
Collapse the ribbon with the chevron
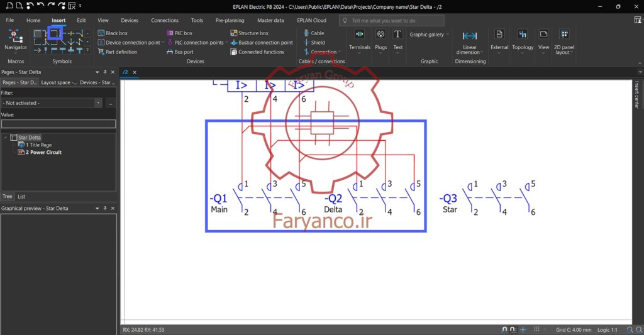[x=639, y=62]
